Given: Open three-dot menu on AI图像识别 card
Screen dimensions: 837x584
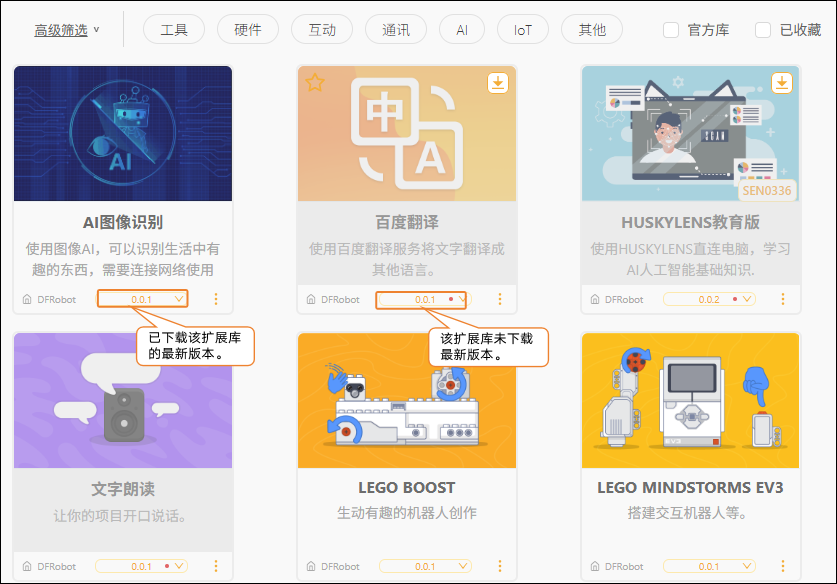Looking at the screenshot, I should (216, 299).
